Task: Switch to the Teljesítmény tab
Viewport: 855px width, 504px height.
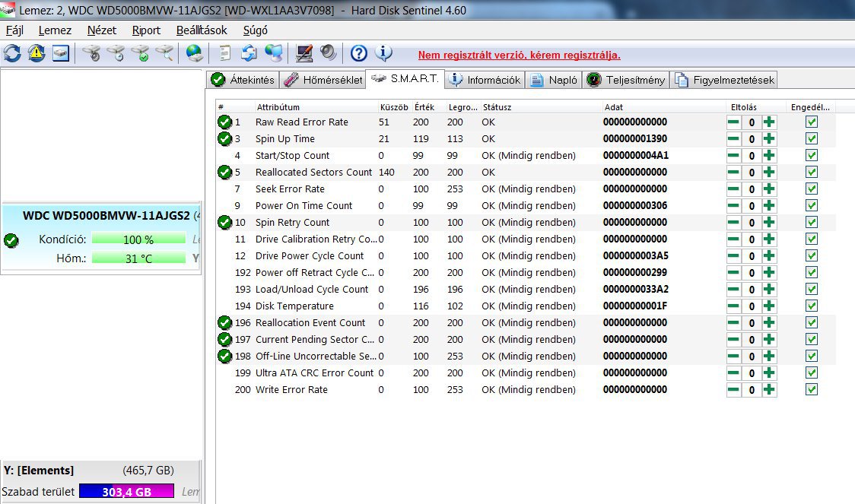Action: [625, 80]
